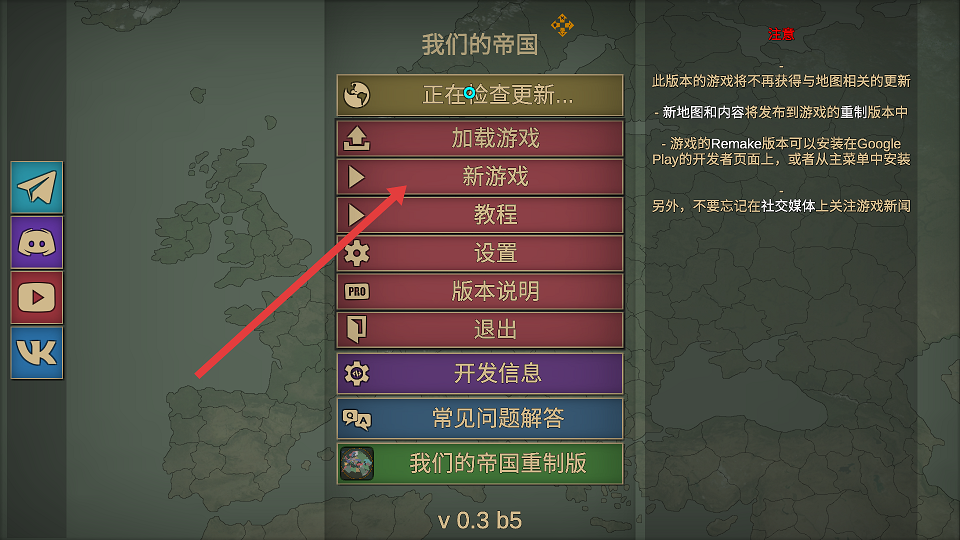Click the PRO badge icon beside 版本说明
960x540 pixels.
pyautogui.click(x=356, y=291)
